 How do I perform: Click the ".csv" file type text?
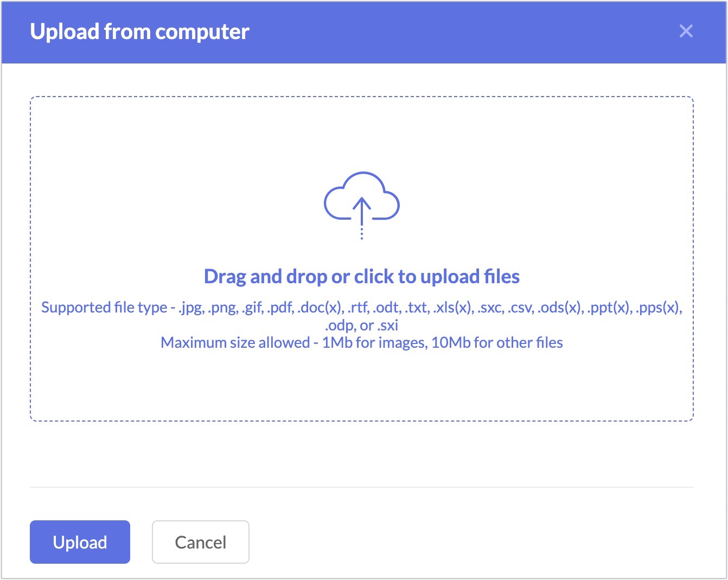520,308
